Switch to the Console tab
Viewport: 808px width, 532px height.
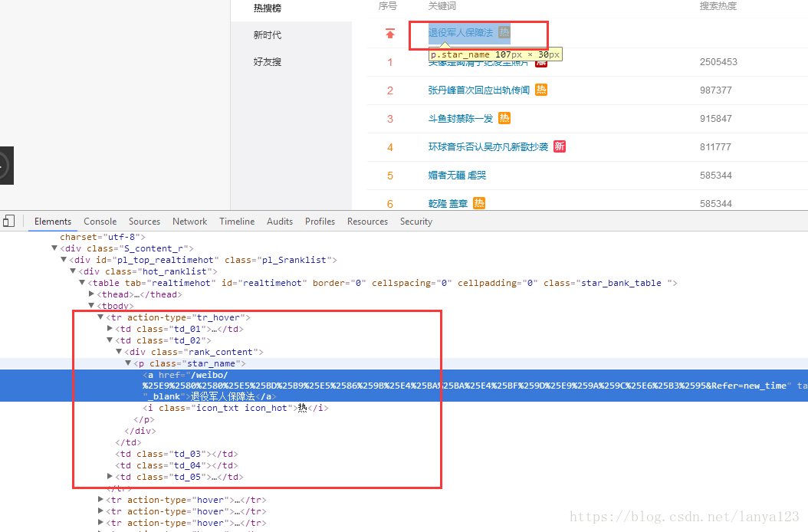pos(100,221)
